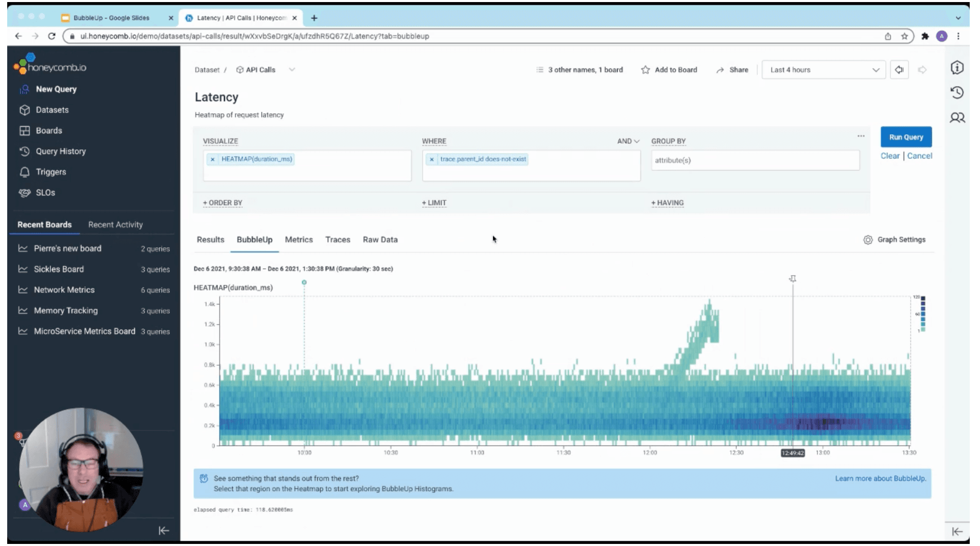Image resolution: width=980 pixels, height=546 pixels.
Task: Toggle the Add to Board star
Action: point(644,70)
